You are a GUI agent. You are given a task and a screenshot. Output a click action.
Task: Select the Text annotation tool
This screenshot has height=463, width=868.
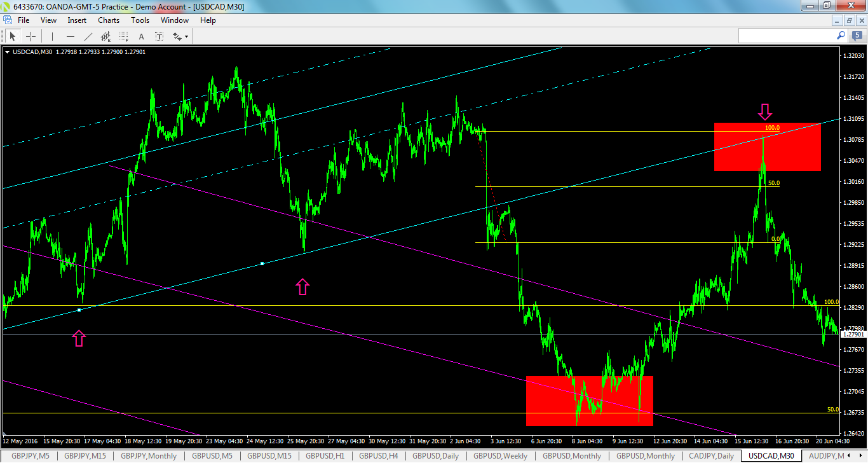click(141, 36)
